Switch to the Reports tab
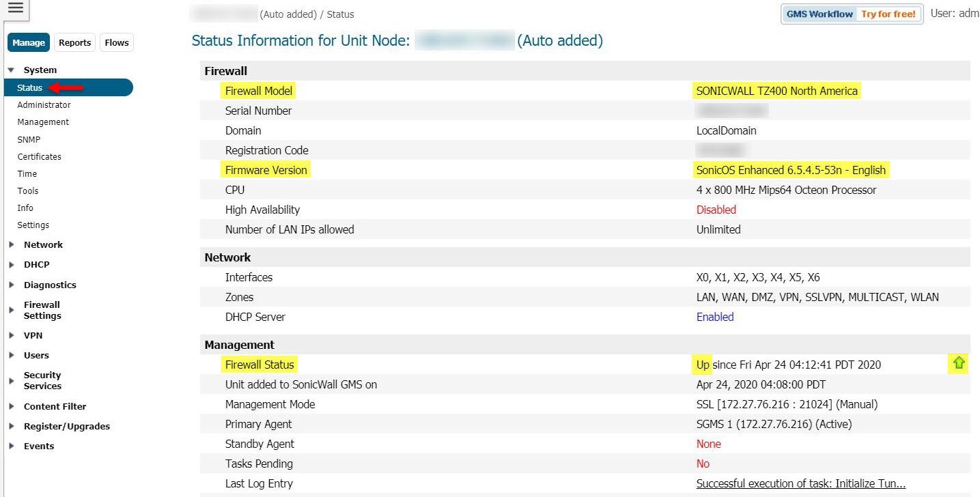980x497 pixels. 74,42
